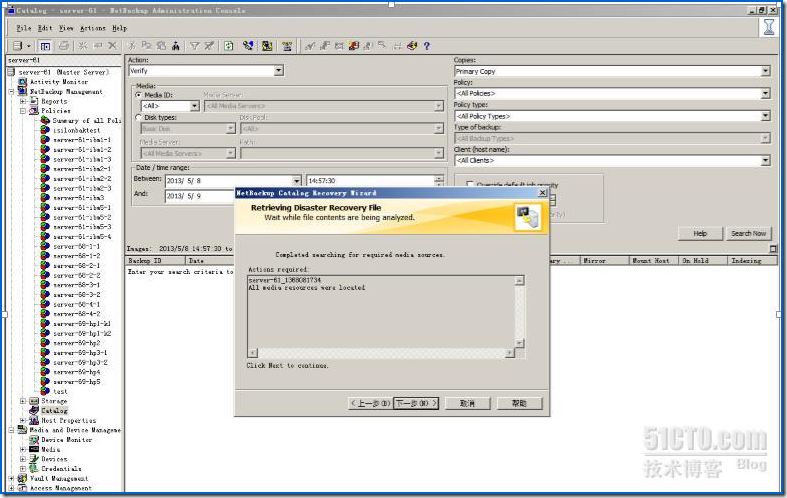Open the Between date dropdown 2013/5/8
This screenshot has height=498, width=787.
point(297,181)
